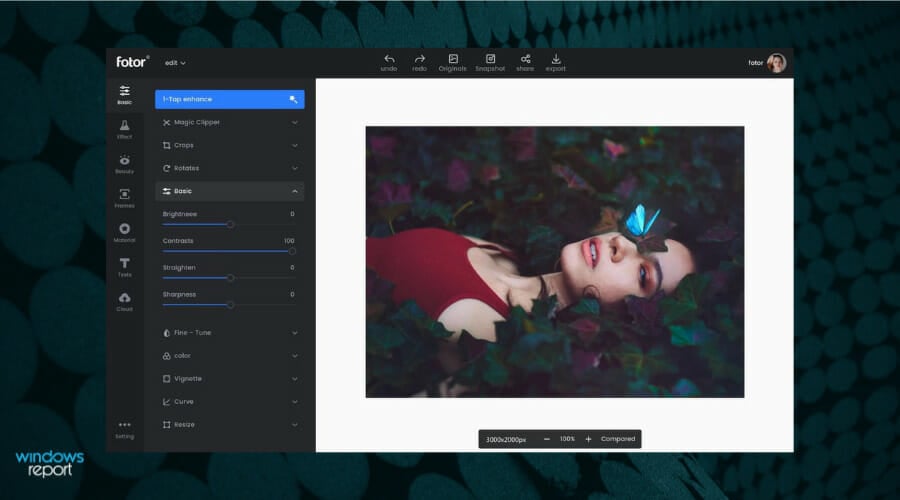The width and height of the screenshot is (900, 500).
Task: Click the Brightness slider handle
Action: [230, 224]
